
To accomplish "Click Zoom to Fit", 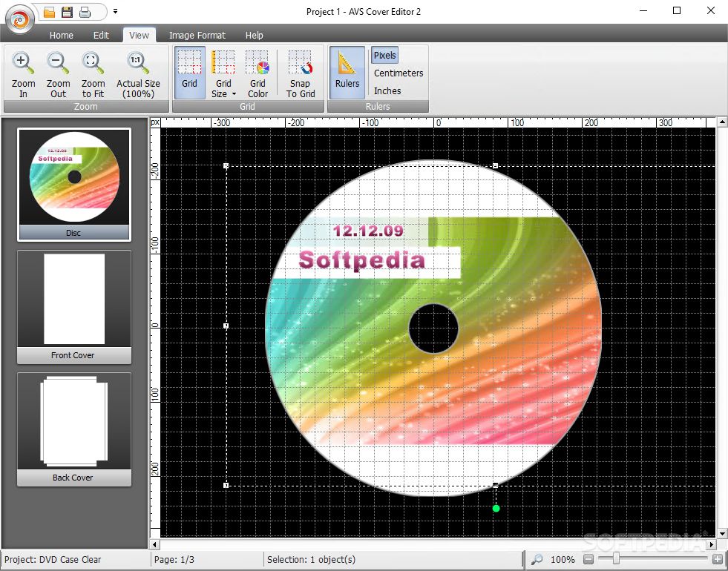I will (x=92, y=73).
